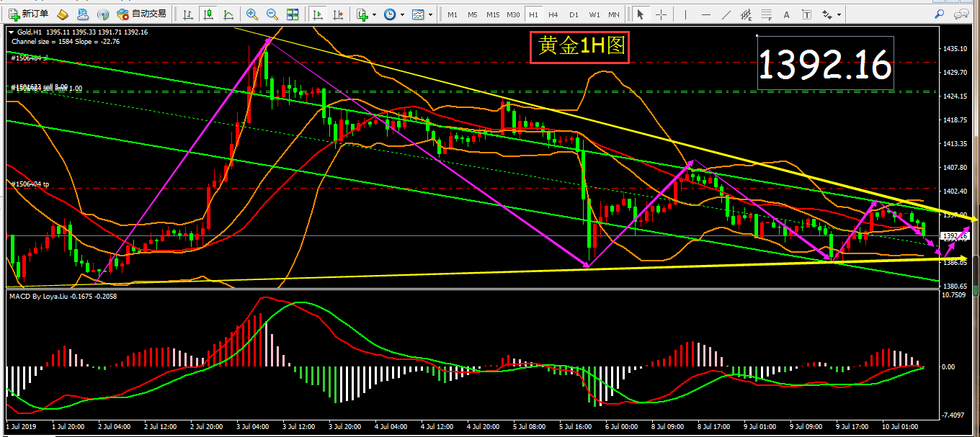980x437 pixels.
Task: Click the chart templates icon
Action: (x=418, y=14)
